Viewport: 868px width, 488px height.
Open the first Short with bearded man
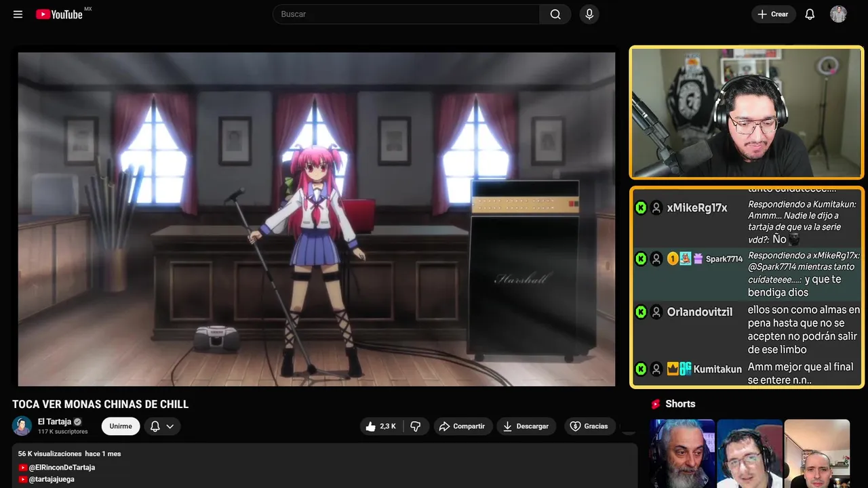point(682,453)
